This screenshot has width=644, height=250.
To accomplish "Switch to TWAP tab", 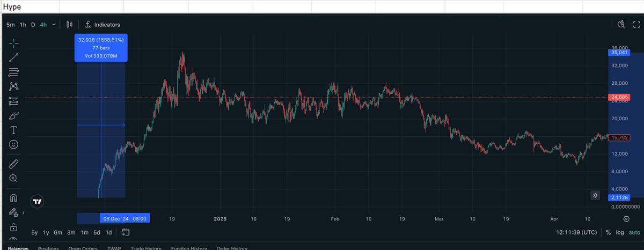I will [114, 248].
